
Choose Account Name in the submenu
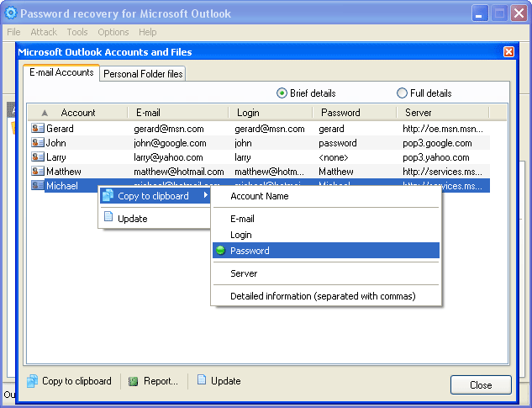pos(326,196)
